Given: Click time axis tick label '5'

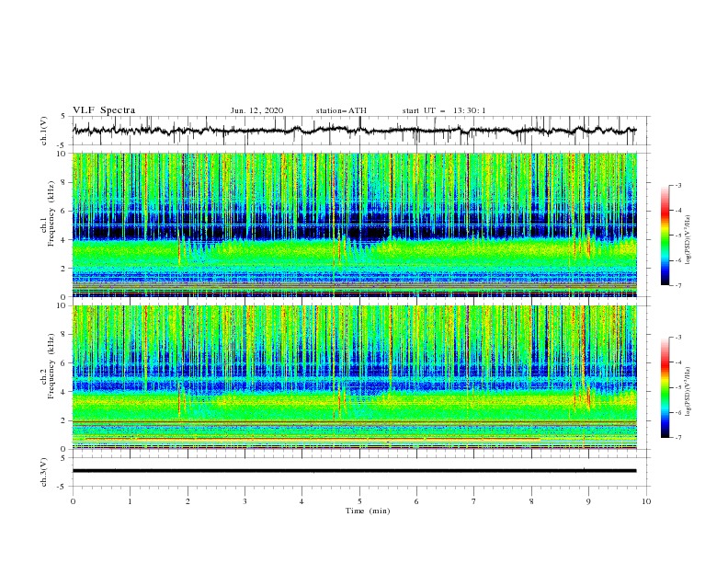Looking at the screenshot, I should [359, 501].
